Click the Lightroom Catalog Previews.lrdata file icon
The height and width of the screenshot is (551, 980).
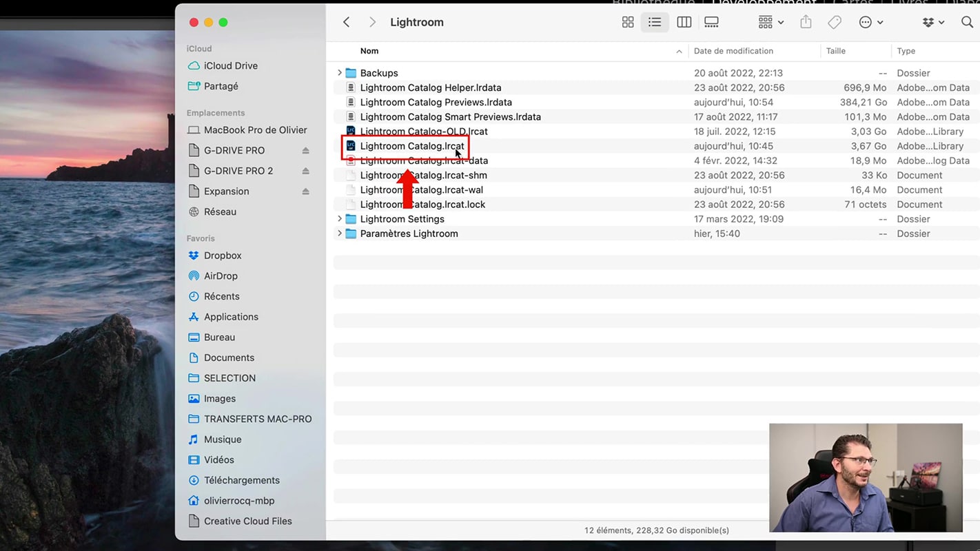351,102
